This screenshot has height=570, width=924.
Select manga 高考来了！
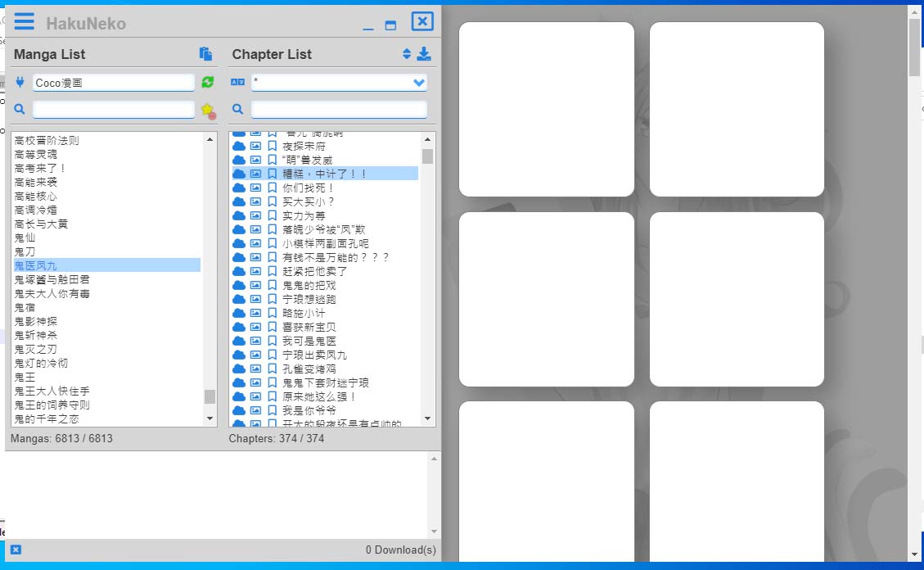(40, 168)
